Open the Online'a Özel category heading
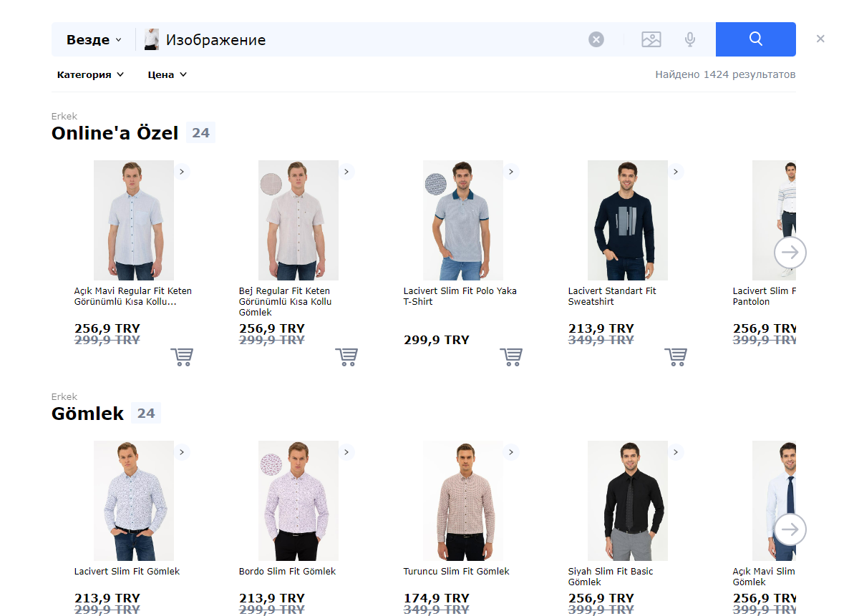The image size is (849, 616). click(115, 133)
